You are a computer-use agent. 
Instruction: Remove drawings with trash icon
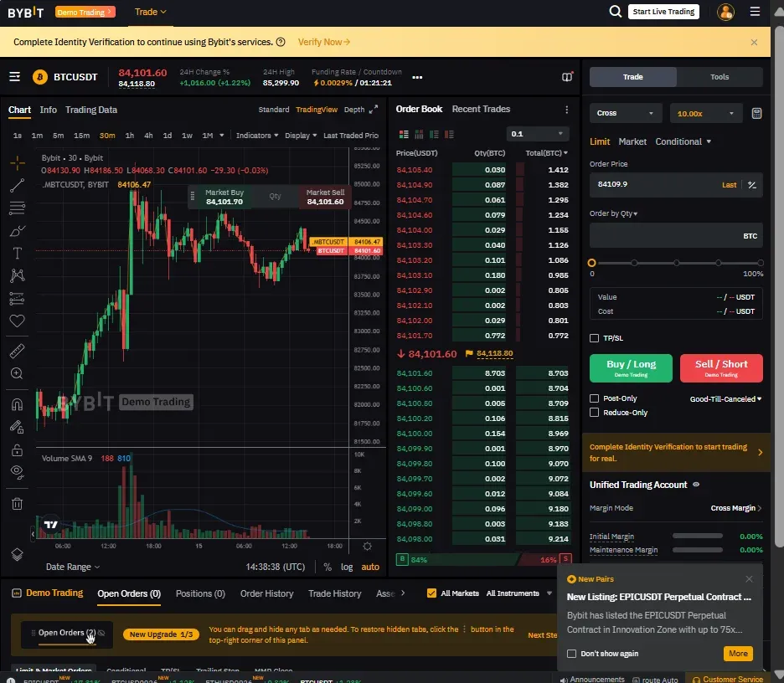point(17,504)
